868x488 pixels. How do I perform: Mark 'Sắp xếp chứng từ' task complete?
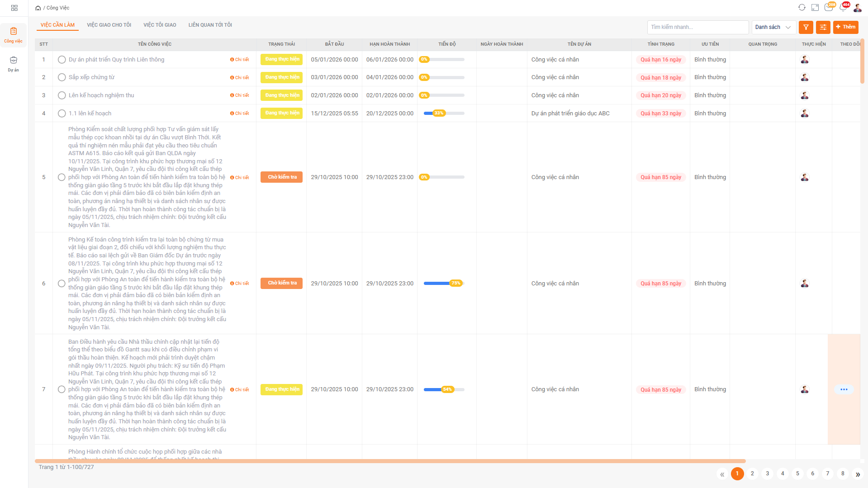(62, 77)
